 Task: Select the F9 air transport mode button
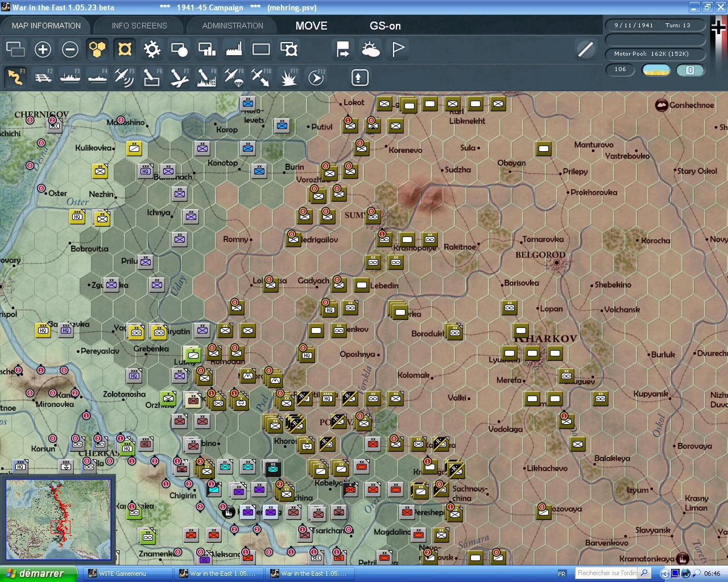click(x=234, y=77)
